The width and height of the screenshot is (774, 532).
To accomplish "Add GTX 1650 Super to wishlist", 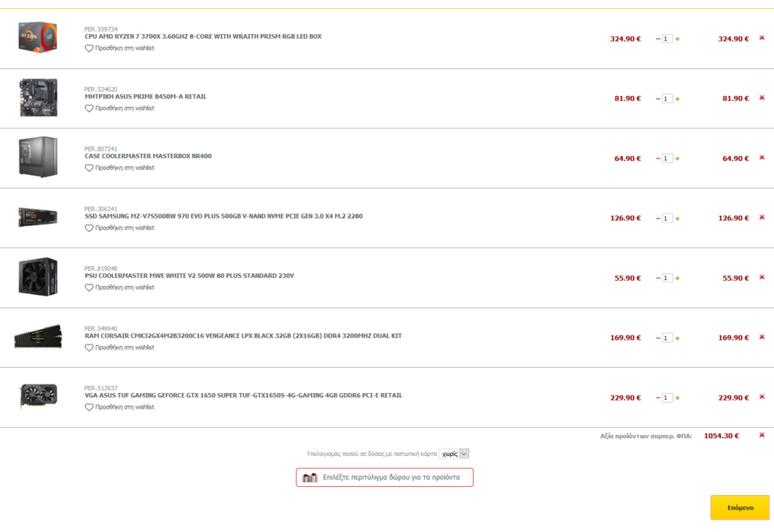I will (120, 407).
